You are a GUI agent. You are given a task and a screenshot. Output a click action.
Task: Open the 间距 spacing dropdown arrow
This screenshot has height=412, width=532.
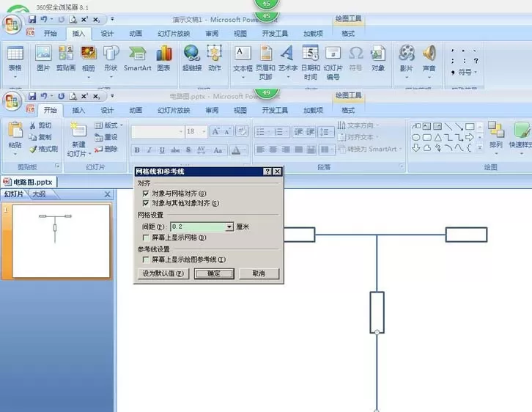tap(229, 227)
